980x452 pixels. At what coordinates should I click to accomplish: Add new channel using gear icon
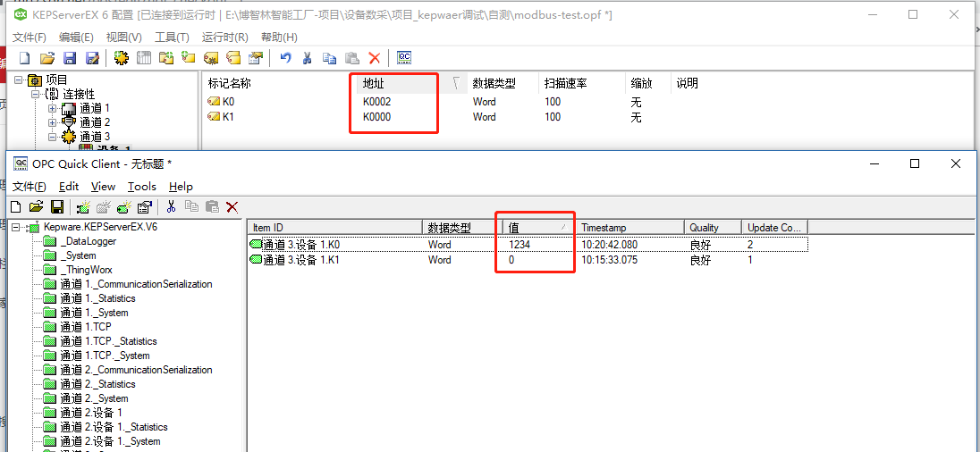pyautogui.click(x=122, y=58)
